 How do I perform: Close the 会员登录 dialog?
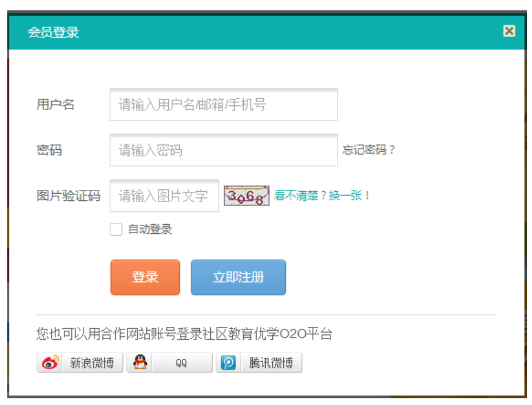coord(509,32)
